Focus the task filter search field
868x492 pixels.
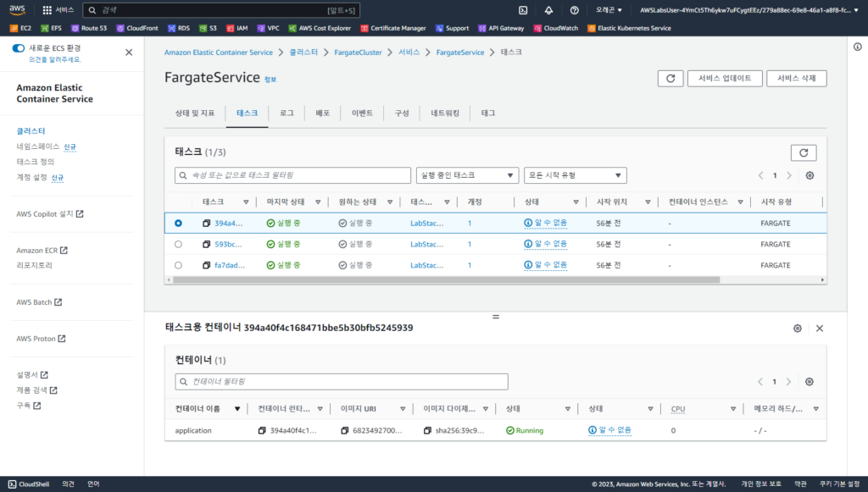pyautogui.click(x=292, y=175)
